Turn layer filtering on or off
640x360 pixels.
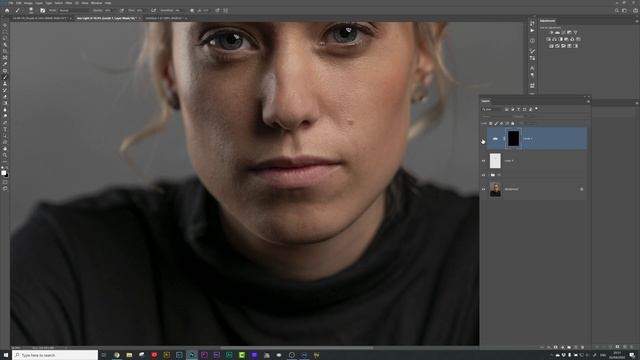click(536, 109)
